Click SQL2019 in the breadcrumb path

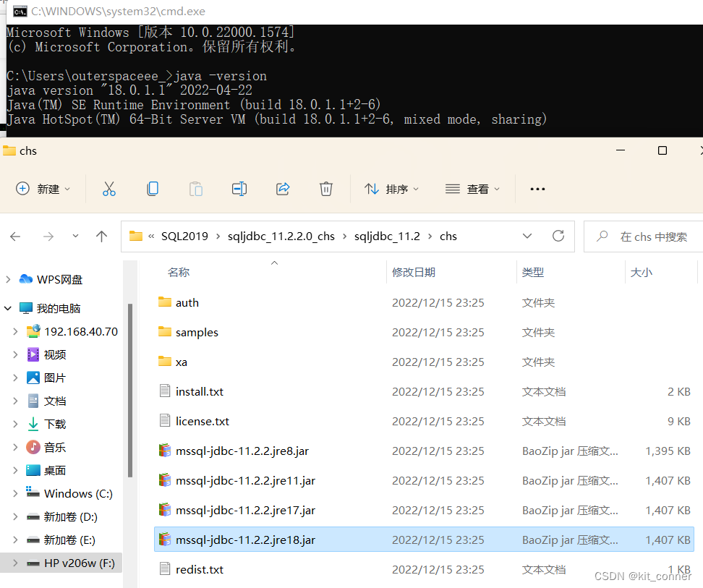pyautogui.click(x=184, y=237)
